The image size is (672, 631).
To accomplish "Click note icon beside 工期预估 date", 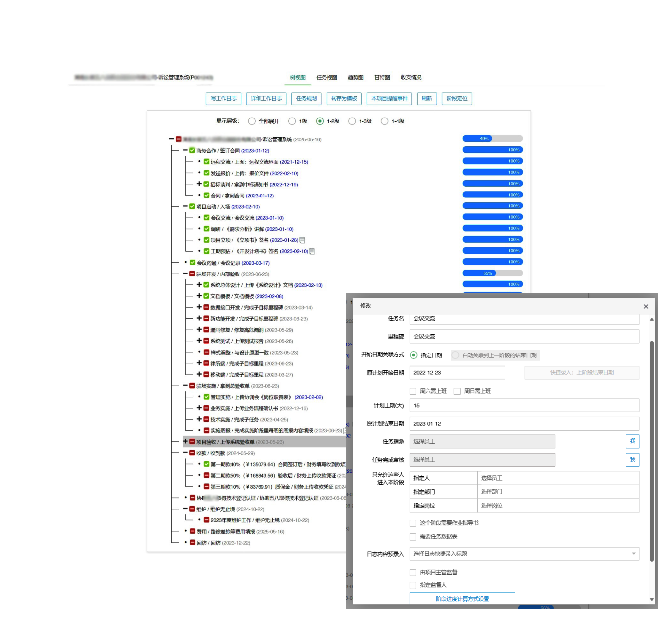I will (x=312, y=251).
